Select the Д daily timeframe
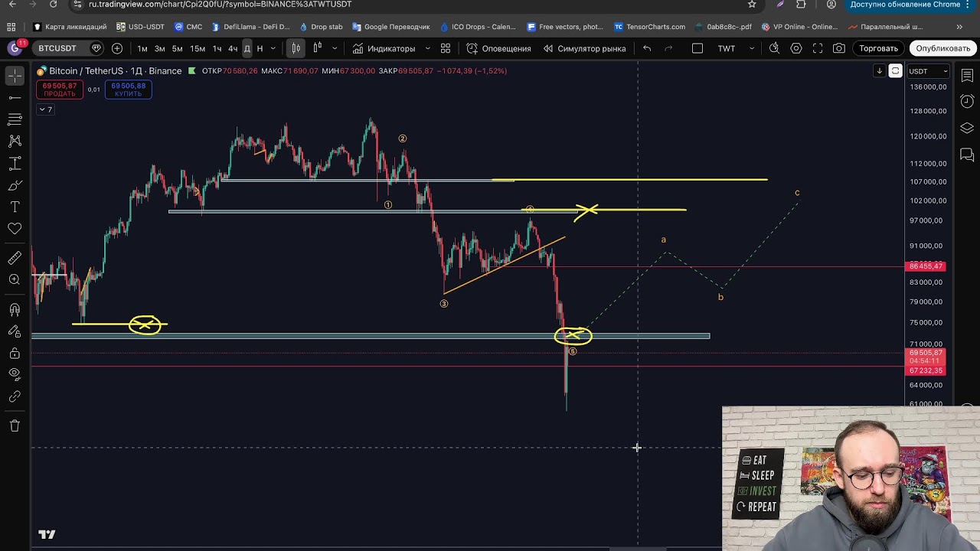 pyautogui.click(x=247, y=48)
